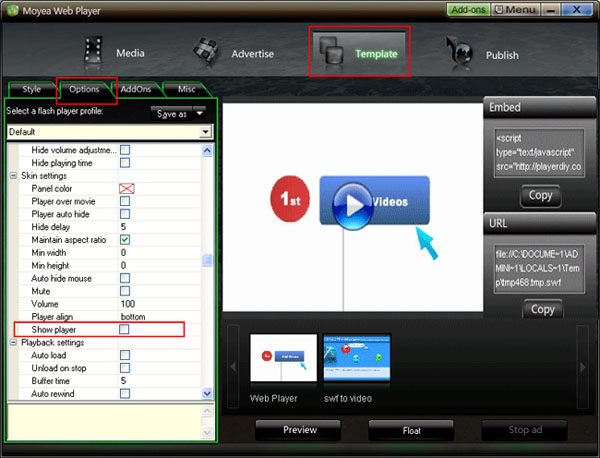Open the Menu dropdown in title bar
The image size is (600, 458).
click(x=515, y=10)
